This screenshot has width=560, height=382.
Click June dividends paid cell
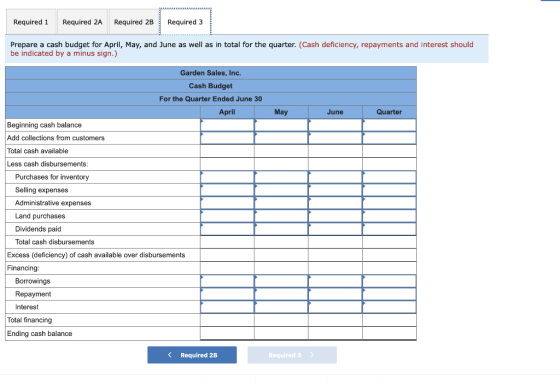click(335, 229)
